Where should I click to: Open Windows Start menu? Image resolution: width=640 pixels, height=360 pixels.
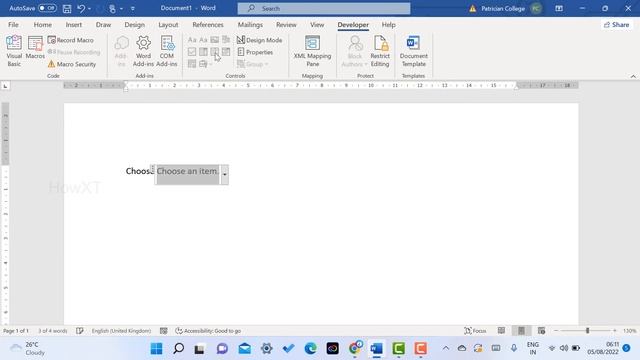coord(156,349)
